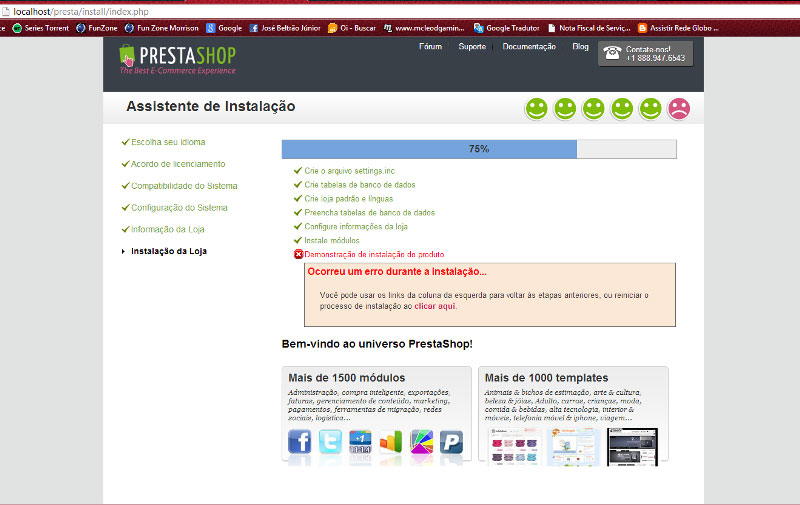The height and width of the screenshot is (505, 800).
Task: Click the pink template thumbnail
Action: [514, 446]
